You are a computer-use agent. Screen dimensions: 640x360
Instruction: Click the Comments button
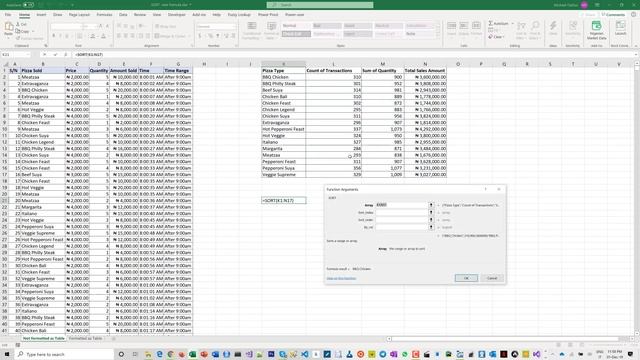tap(613, 15)
